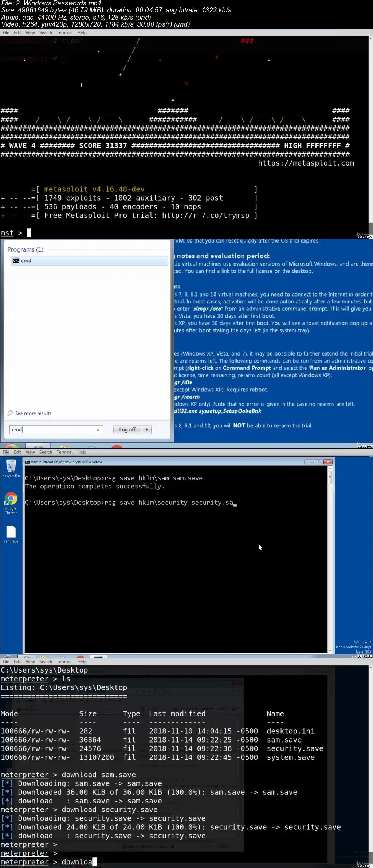The height and width of the screenshot is (868, 373).
Task: Click the http://r-7.co/trymsp trial URL
Action: point(206,216)
